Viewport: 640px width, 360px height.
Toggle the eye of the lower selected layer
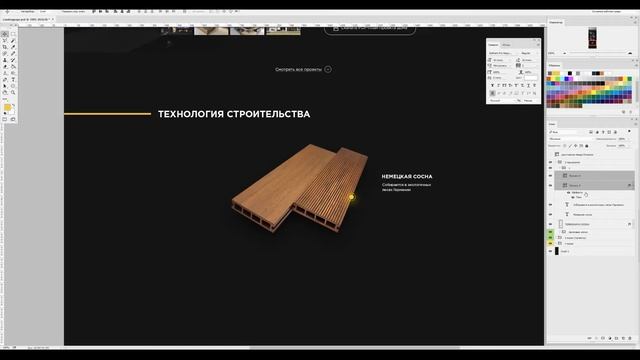(550, 185)
